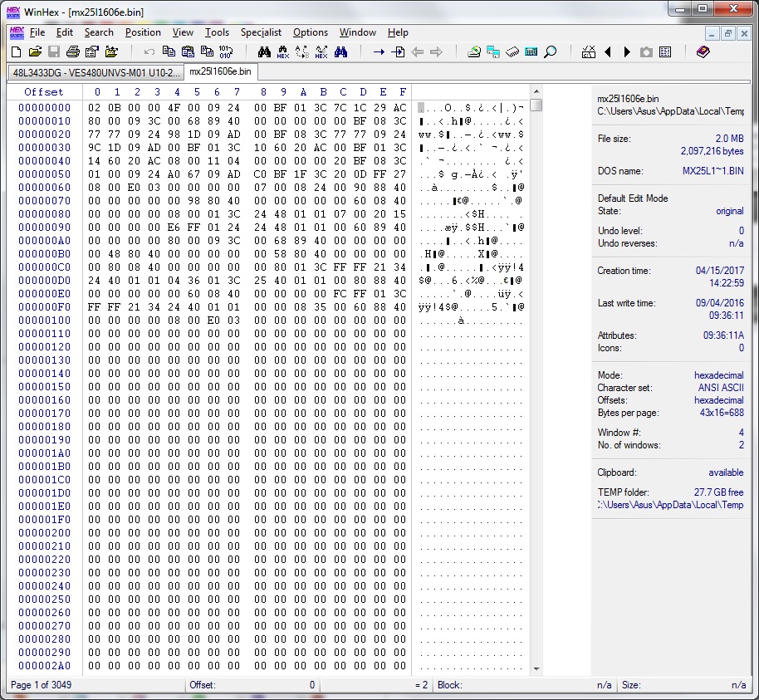Open the Specialist menu
The width and height of the screenshot is (759, 700).
(x=261, y=32)
